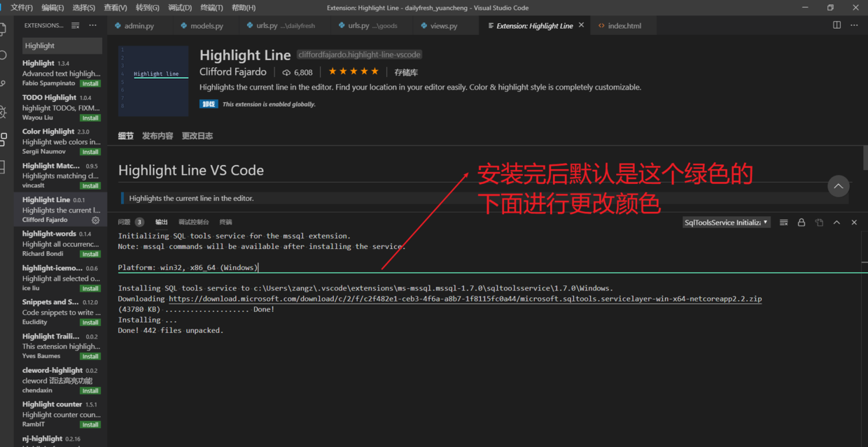Install the highlight-words extension

[90, 254]
